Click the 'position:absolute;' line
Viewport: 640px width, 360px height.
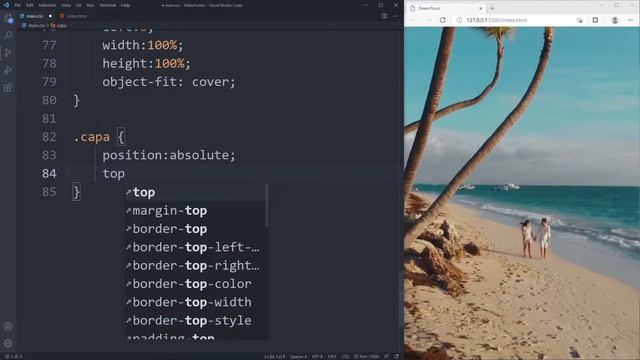169,156
